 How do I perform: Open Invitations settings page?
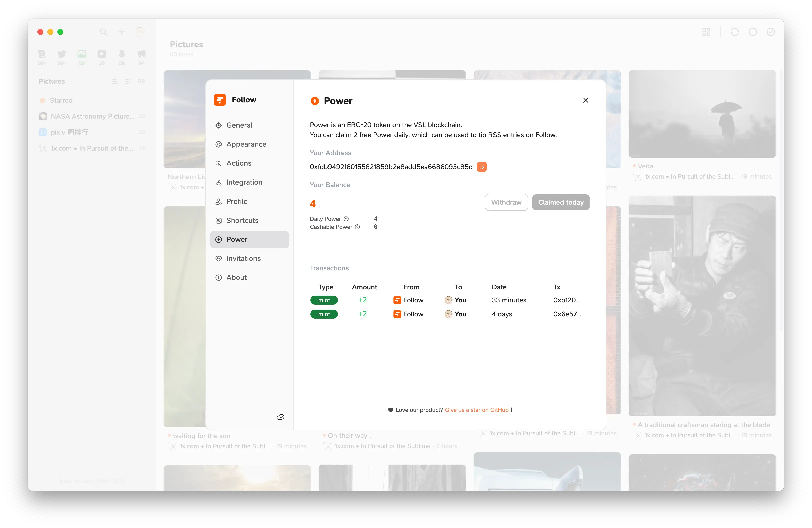(243, 258)
